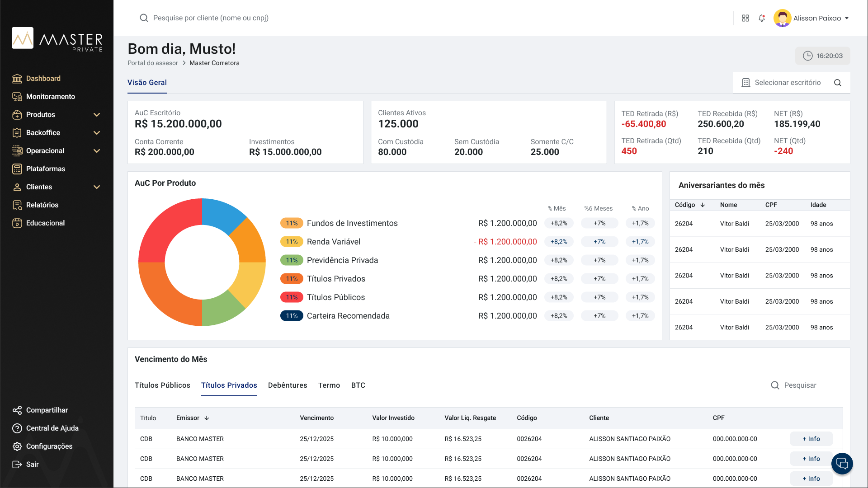Viewport: 868px width, 488px height.
Task: Click the AuC Escritório value R$ 15.200.000,00
Action: (x=178, y=124)
